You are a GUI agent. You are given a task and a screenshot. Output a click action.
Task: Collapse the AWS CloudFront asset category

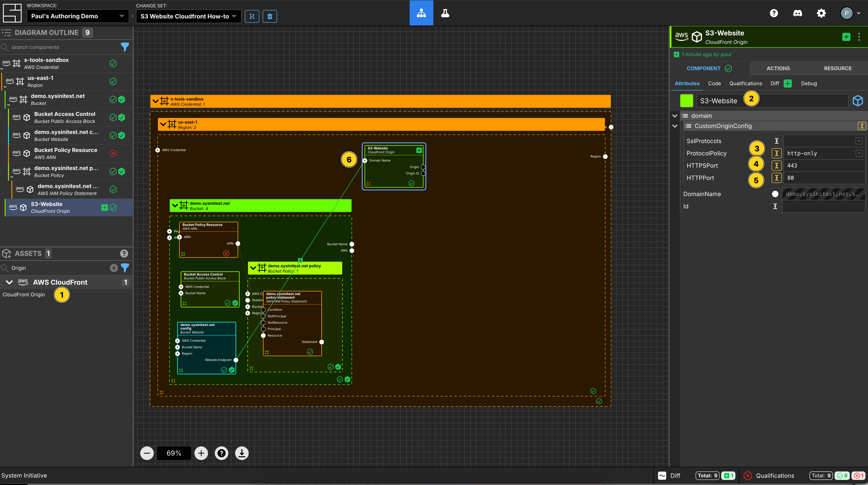tap(9, 282)
